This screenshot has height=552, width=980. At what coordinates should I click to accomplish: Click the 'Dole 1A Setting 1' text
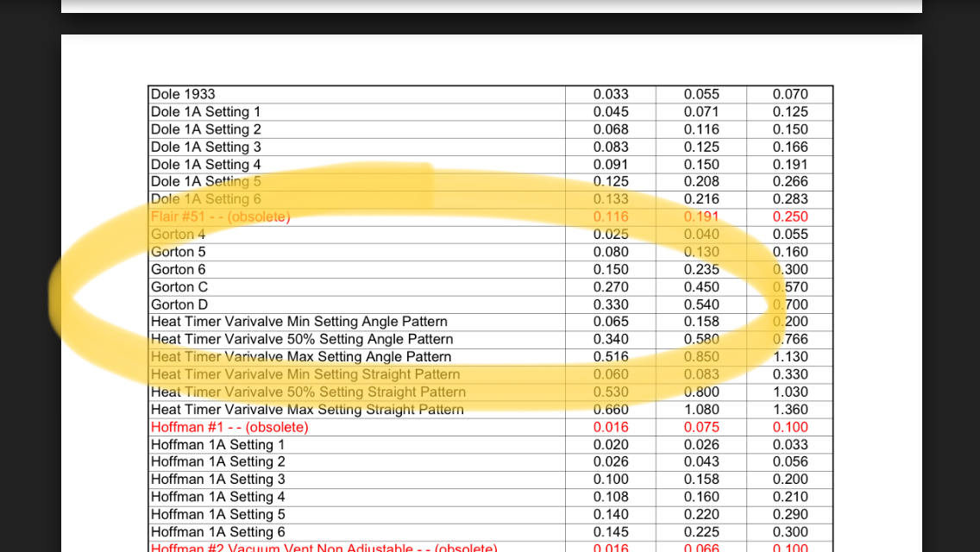click(205, 112)
